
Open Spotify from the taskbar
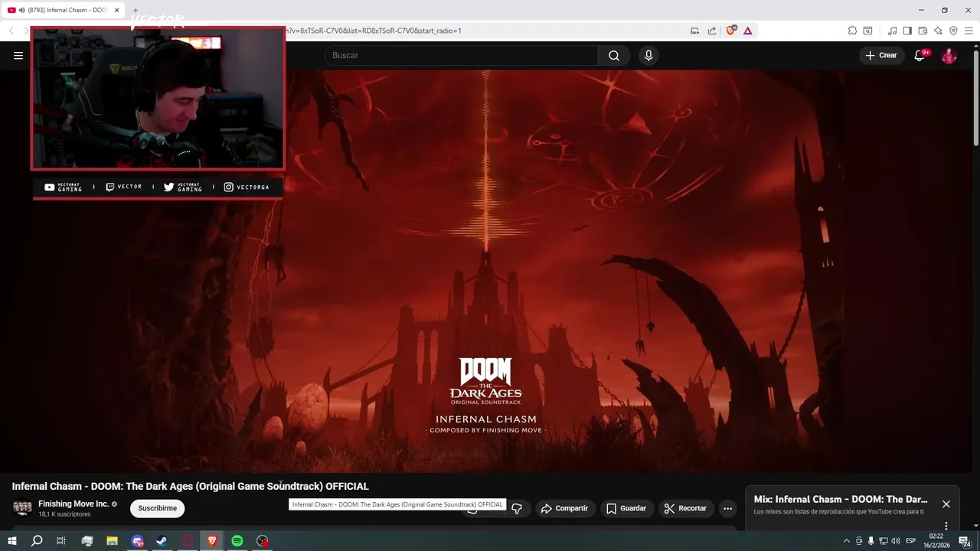[x=237, y=541]
